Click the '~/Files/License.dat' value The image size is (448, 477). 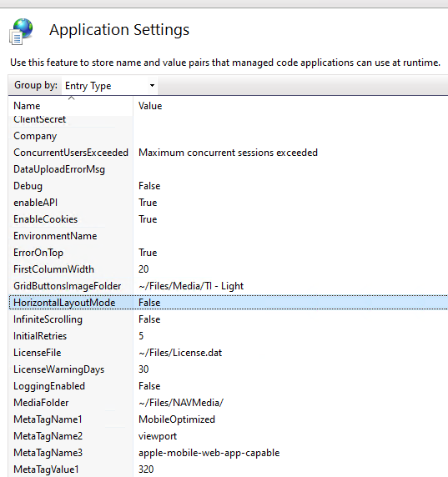pyautogui.click(x=180, y=353)
